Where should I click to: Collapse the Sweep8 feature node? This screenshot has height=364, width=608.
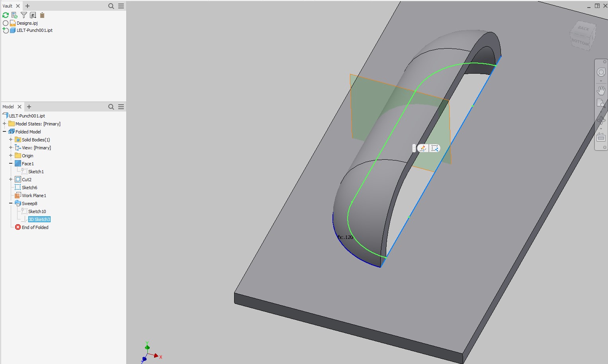[x=10, y=203]
